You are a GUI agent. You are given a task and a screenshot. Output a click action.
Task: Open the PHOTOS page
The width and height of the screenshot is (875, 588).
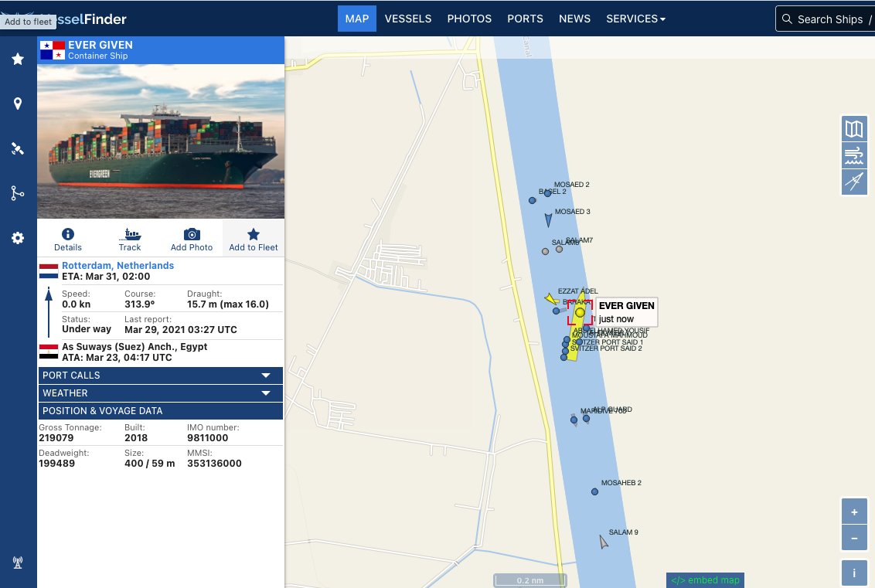point(469,19)
